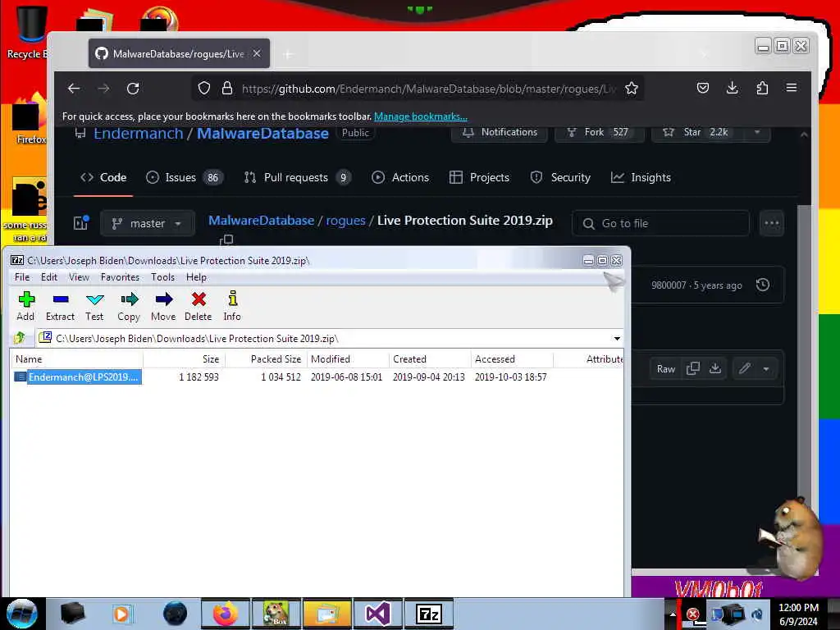Delete selected file with red X icon
Screen dimensions: 840x630
point(199,306)
